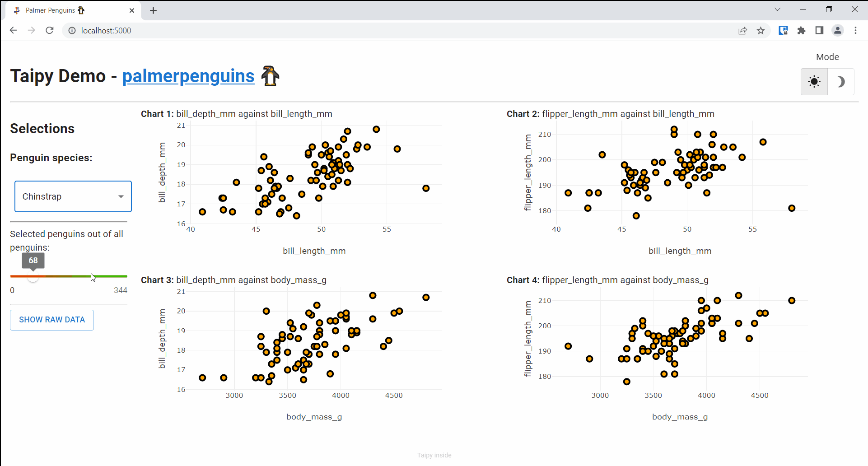Click the browser back arrow

tap(13, 30)
